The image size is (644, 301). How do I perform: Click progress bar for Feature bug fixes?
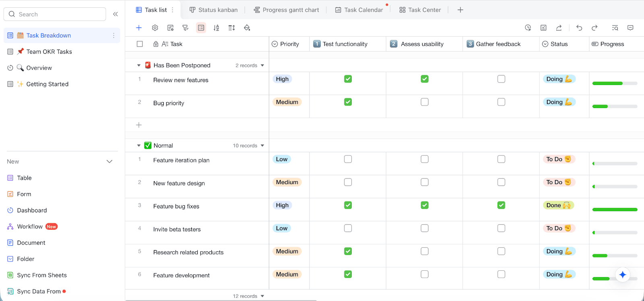pos(615,210)
